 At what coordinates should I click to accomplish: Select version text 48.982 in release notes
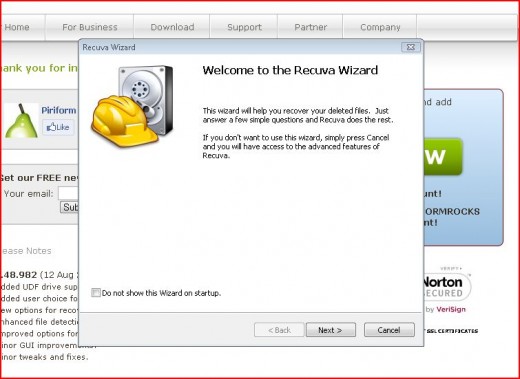click(19, 275)
